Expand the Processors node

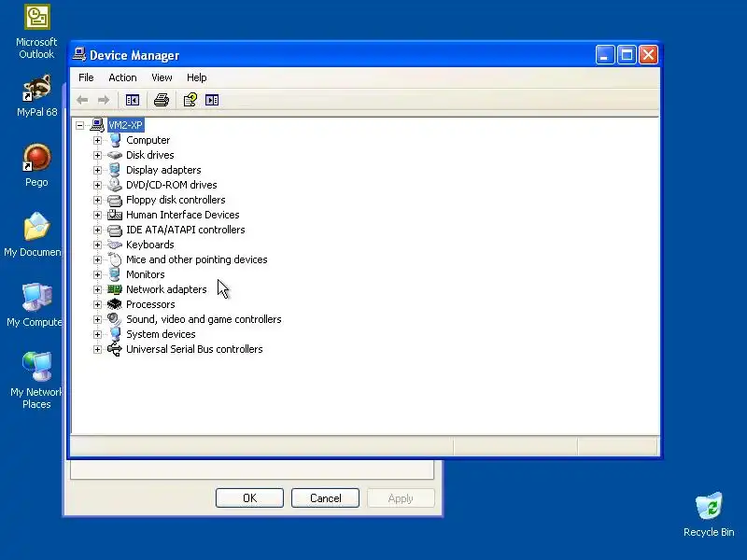tap(98, 304)
